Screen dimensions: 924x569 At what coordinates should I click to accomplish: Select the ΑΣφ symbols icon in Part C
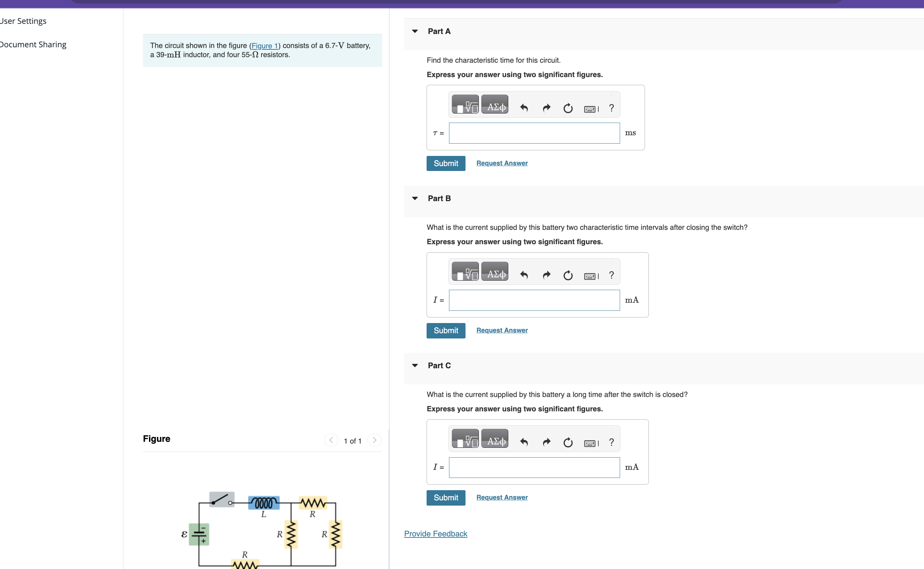(495, 439)
